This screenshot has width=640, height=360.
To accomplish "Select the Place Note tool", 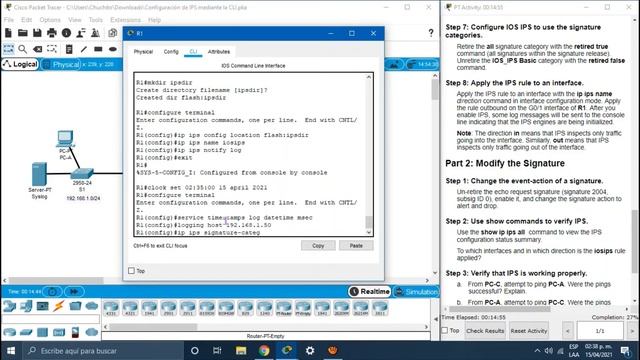I will pyautogui.click(x=69, y=49).
